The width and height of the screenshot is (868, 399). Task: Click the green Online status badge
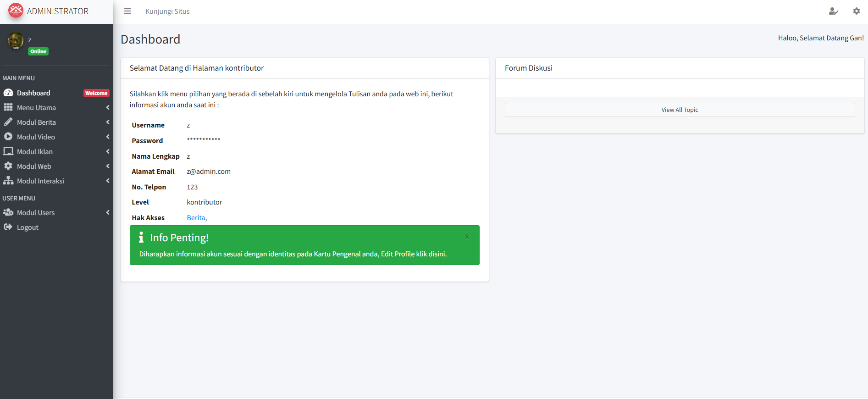pyautogui.click(x=39, y=51)
